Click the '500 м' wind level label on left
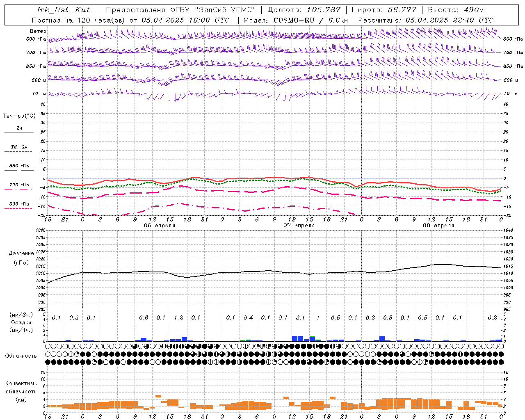Viewport: 525px width, 420px height. 39,80
